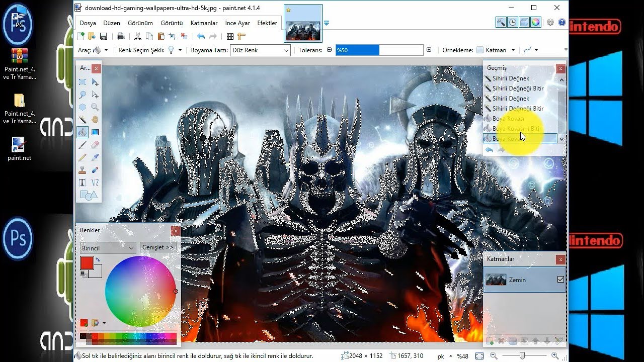644x362 pixels.
Task: Open the settings gear button
Action: 550,22
